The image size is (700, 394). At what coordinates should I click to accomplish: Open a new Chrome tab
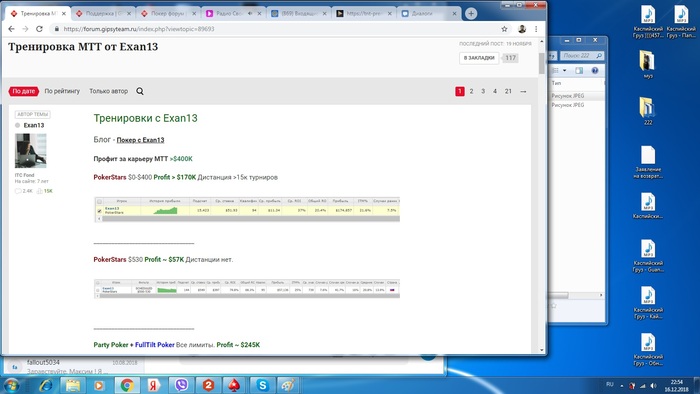(x=471, y=13)
